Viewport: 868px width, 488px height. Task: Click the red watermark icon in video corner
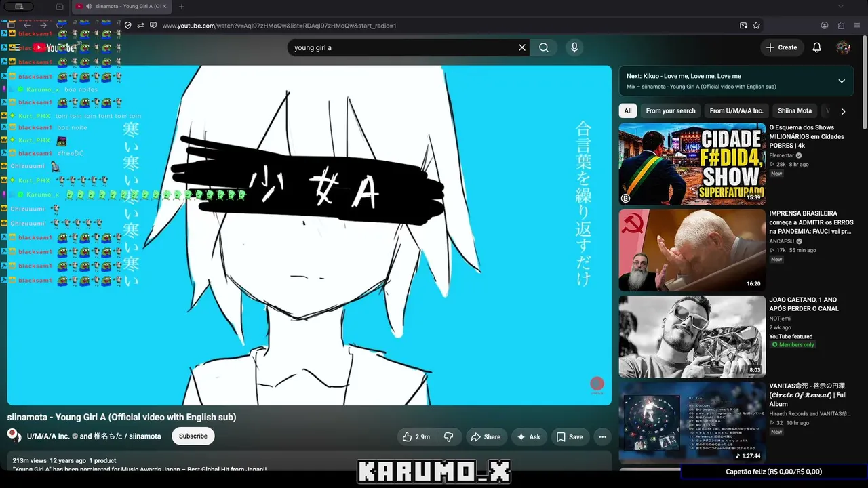pyautogui.click(x=597, y=385)
